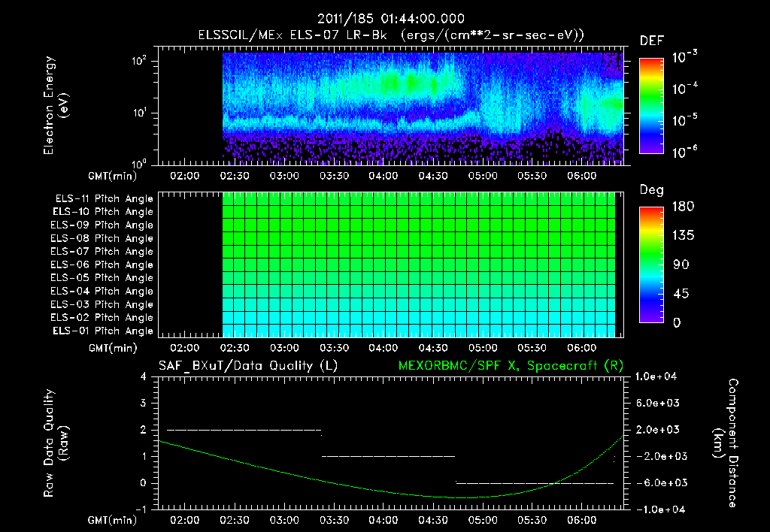
Task: Click the 10^0 tick on energy axis
Action: tap(139, 163)
